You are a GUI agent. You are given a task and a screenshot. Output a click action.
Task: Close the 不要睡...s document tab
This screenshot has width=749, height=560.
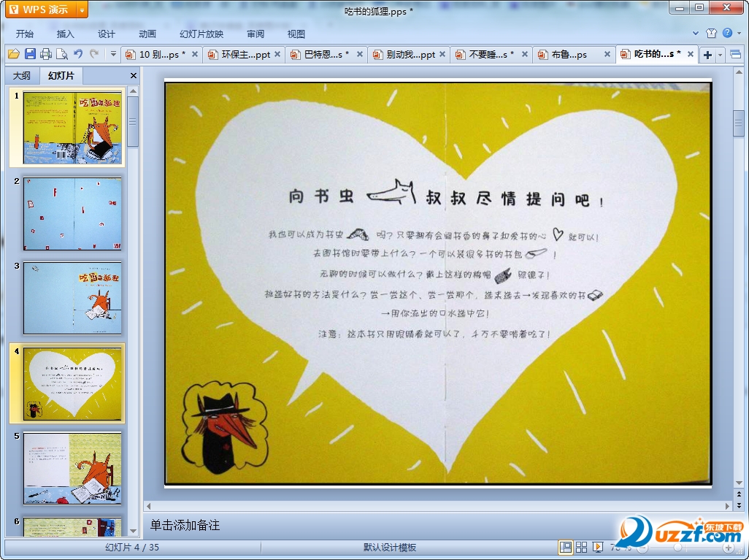(524, 55)
